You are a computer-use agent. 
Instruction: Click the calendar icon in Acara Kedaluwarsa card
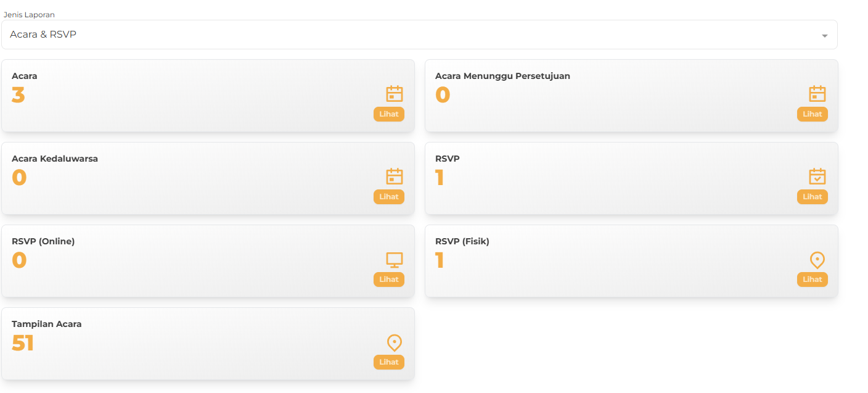click(395, 176)
